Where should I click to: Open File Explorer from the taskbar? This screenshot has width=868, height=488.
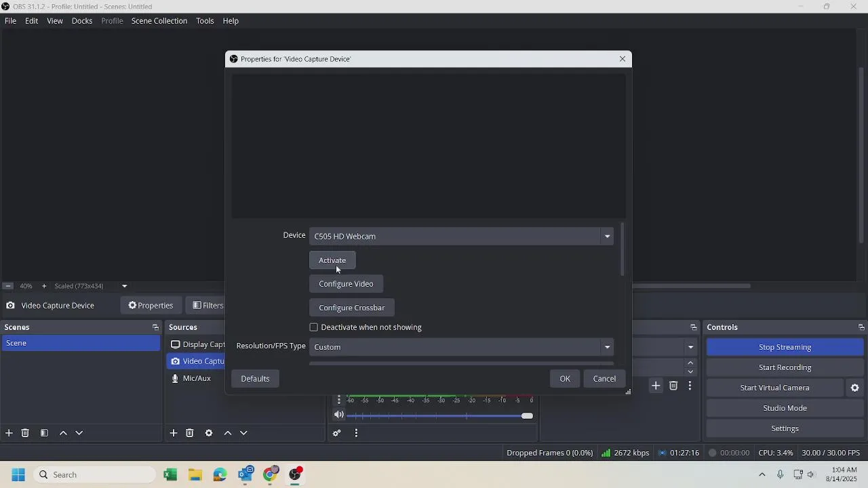point(195,475)
